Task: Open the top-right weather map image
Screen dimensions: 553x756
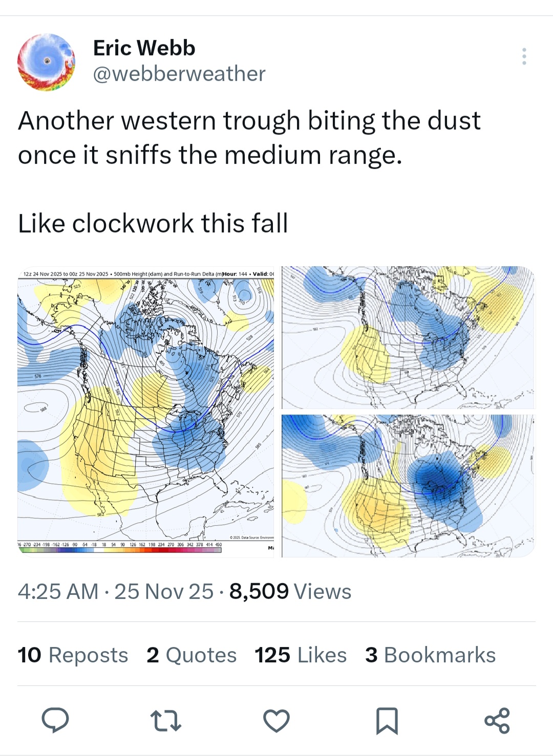Action: 408,337
